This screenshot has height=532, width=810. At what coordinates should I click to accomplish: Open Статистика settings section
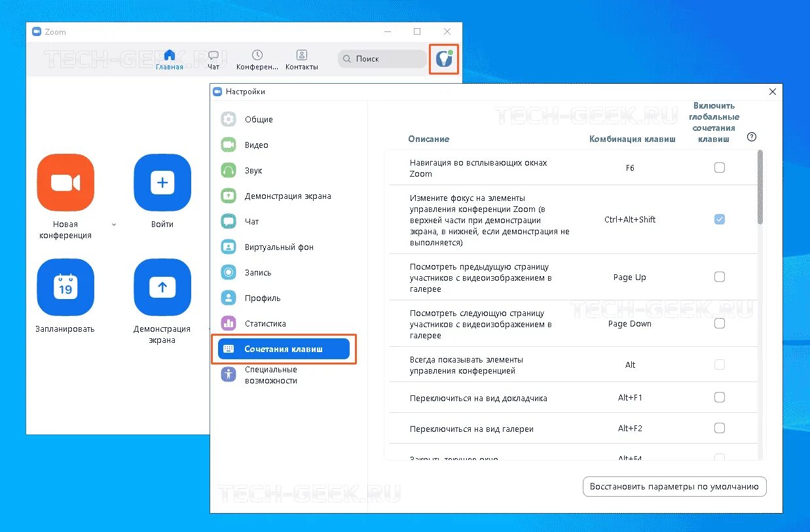pos(265,324)
